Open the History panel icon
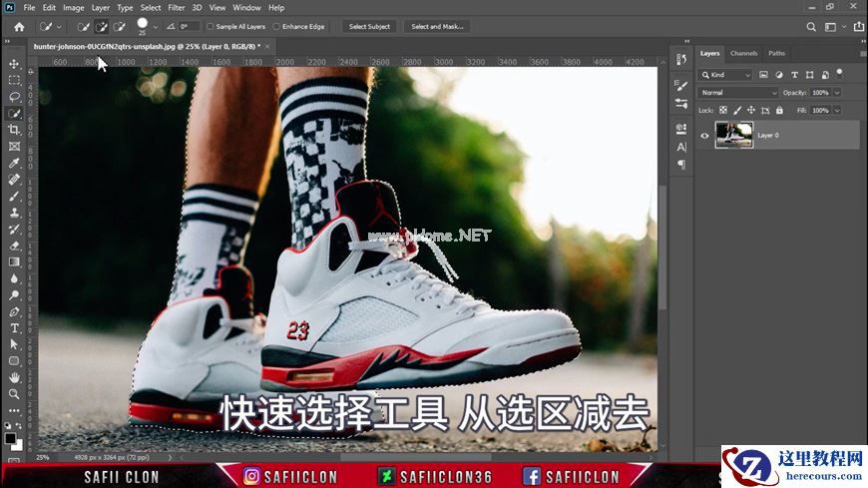The image size is (868, 488). tap(681, 59)
